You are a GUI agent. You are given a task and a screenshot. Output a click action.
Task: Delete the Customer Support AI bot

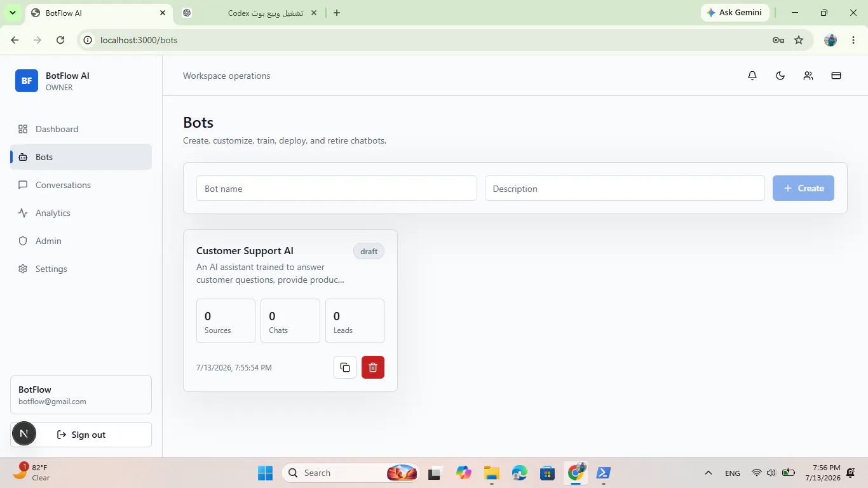tap(373, 367)
